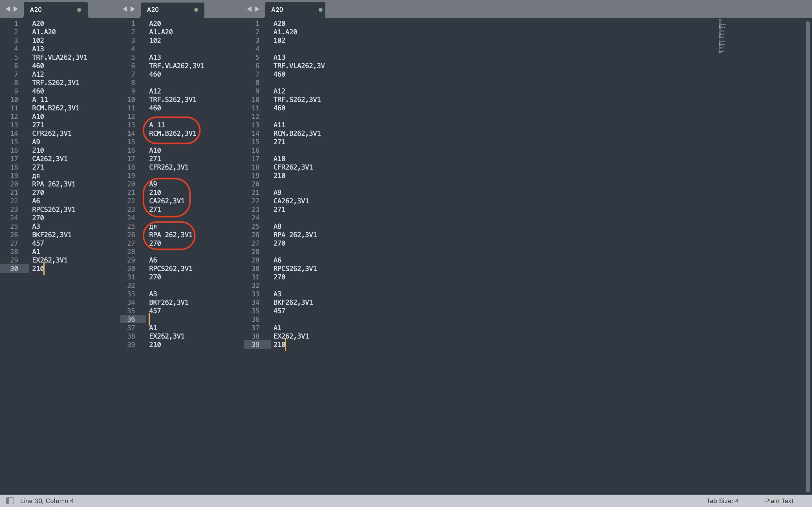Click unsaved dot on middle pane's A20 tab

(x=196, y=10)
